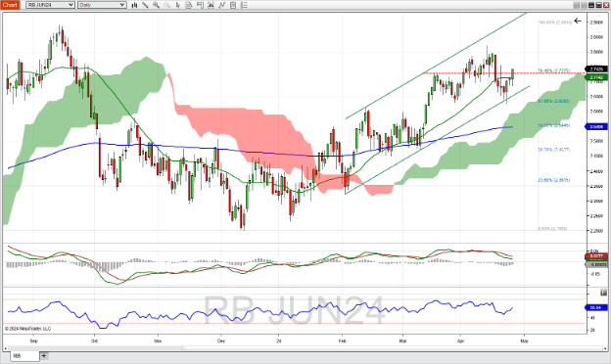
Task: Click the blue moving average price marker
Action: tap(596, 126)
